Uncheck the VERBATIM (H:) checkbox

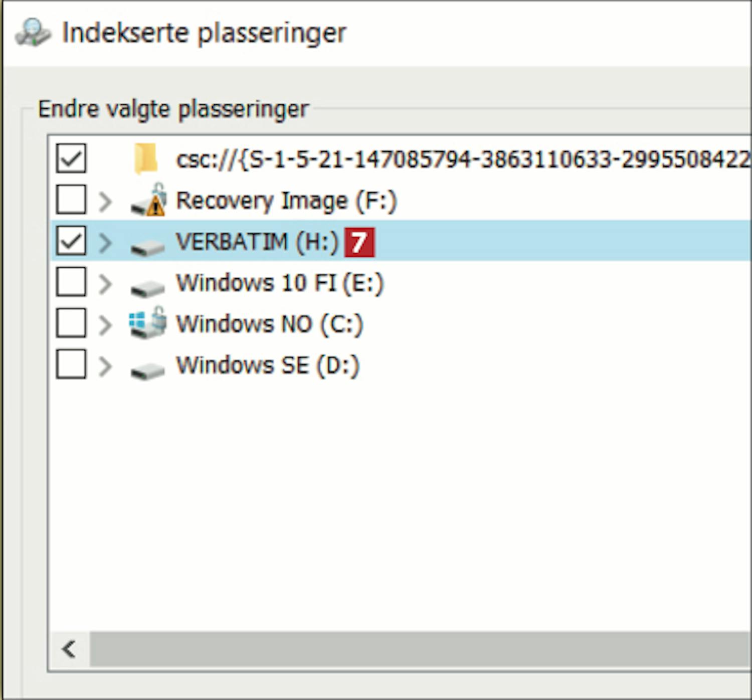tap(71, 241)
